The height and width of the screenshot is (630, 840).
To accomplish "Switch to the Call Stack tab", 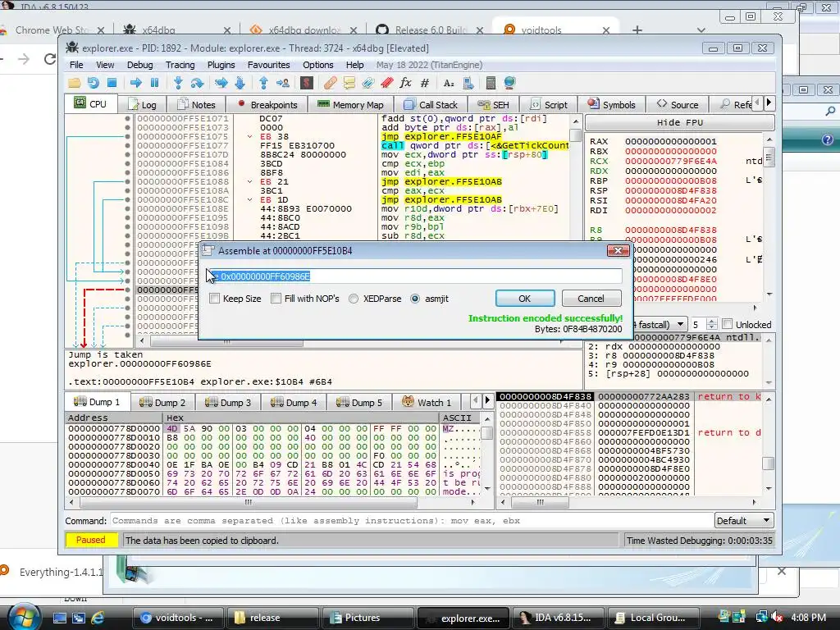I will pos(431,104).
